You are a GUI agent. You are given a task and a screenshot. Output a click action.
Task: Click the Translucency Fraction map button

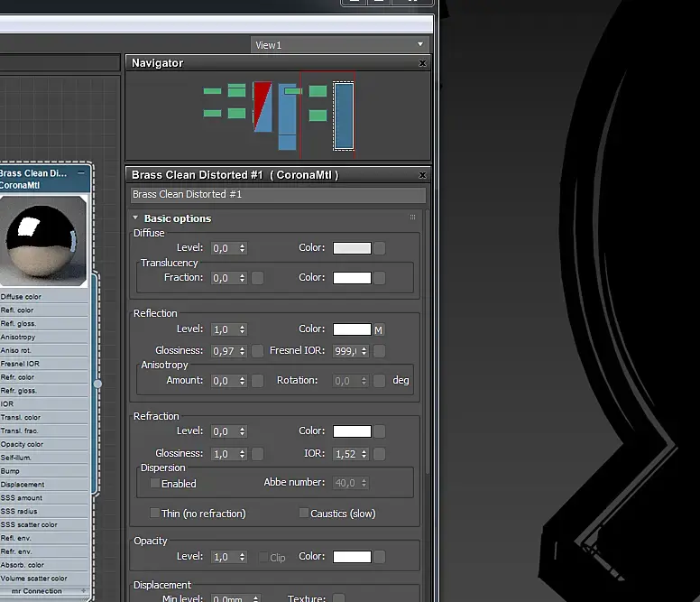pyautogui.click(x=258, y=278)
